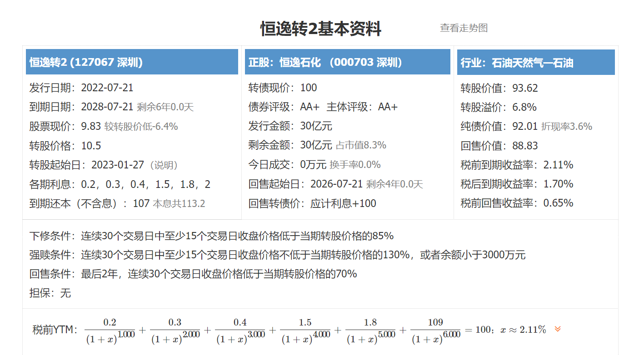
Task: Click the 折现率3.6% note
Action: click(x=567, y=127)
